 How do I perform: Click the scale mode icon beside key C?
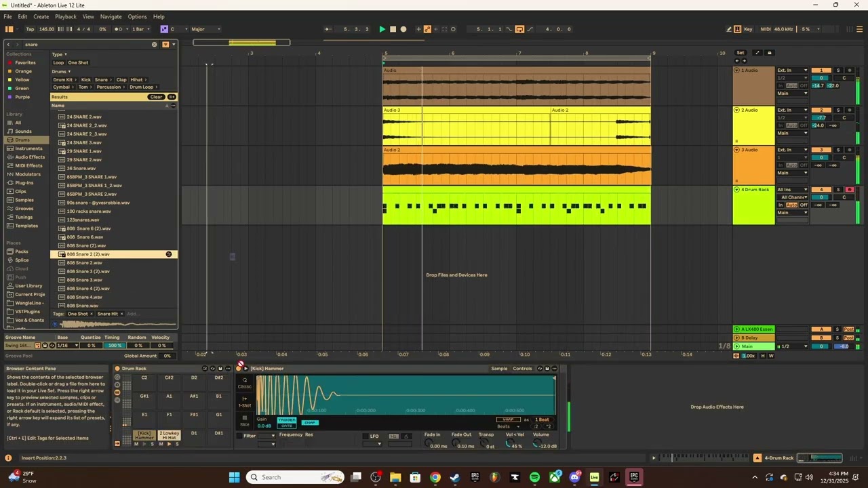[x=163, y=29]
